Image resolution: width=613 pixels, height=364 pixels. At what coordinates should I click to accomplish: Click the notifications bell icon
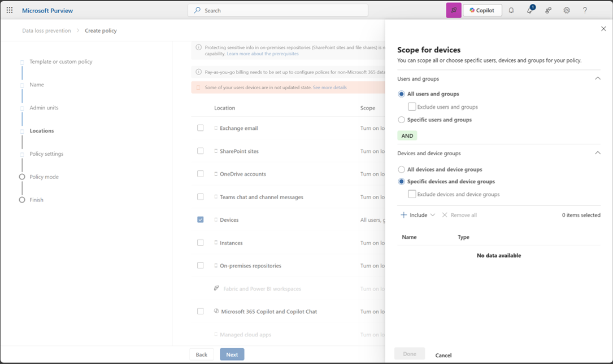511,10
